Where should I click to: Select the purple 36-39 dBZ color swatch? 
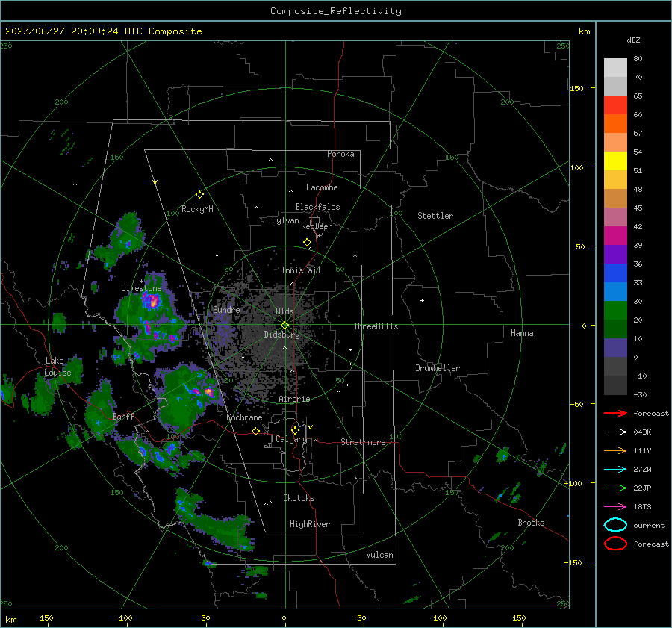[x=615, y=254]
